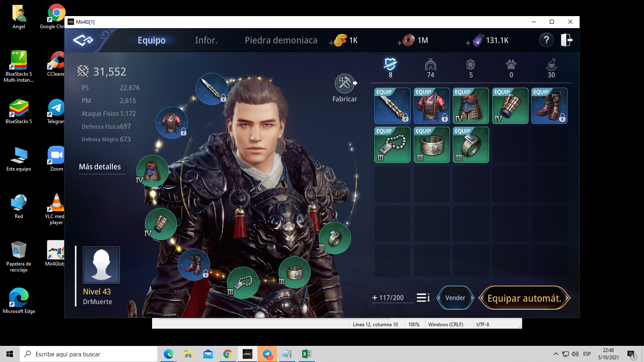Select equipped bracelet in inventory grid
This screenshot has height=362, width=644.
(432, 145)
